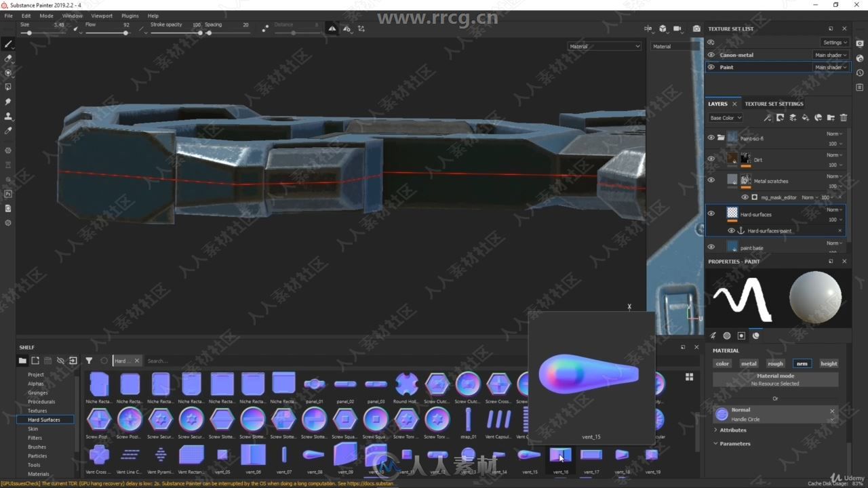Open blend mode dropdown of Dirt layer

click(x=835, y=155)
